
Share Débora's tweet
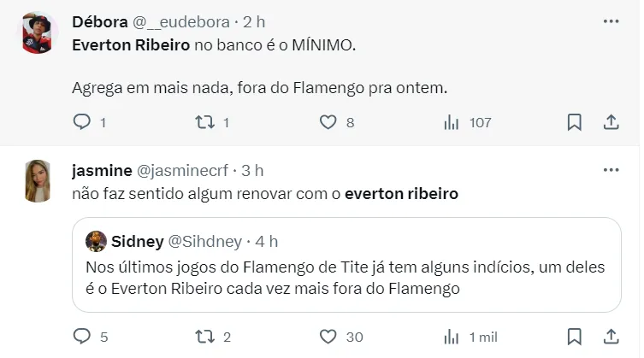[612, 122]
